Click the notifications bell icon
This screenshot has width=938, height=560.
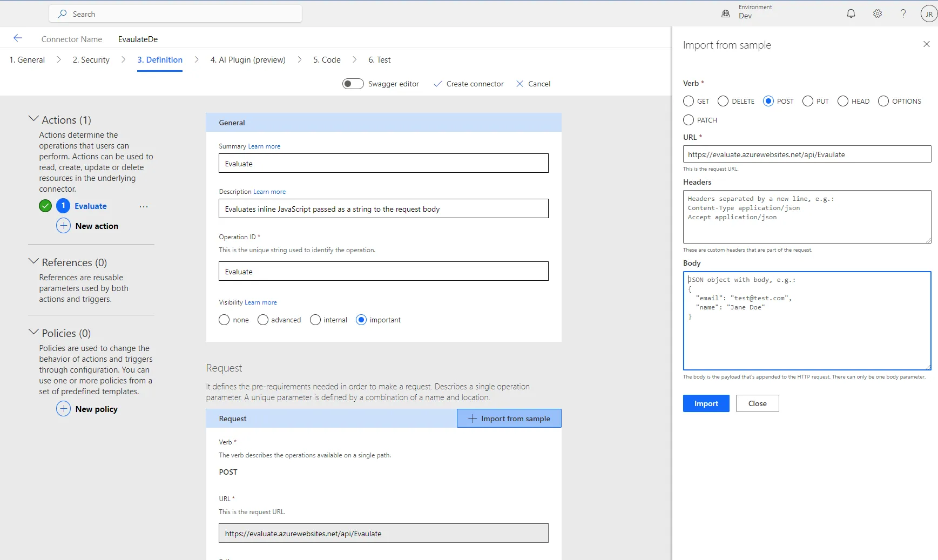coord(851,14)
